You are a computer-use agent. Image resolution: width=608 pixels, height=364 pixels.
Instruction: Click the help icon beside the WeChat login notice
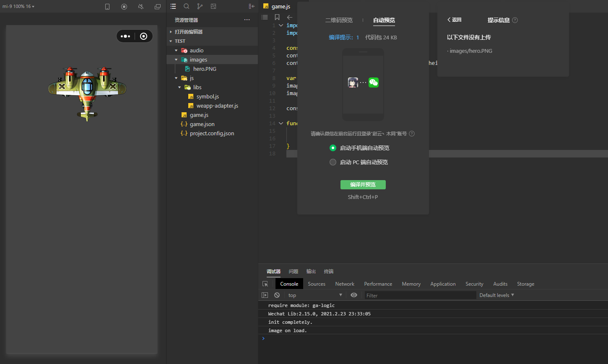click(412, 134)
